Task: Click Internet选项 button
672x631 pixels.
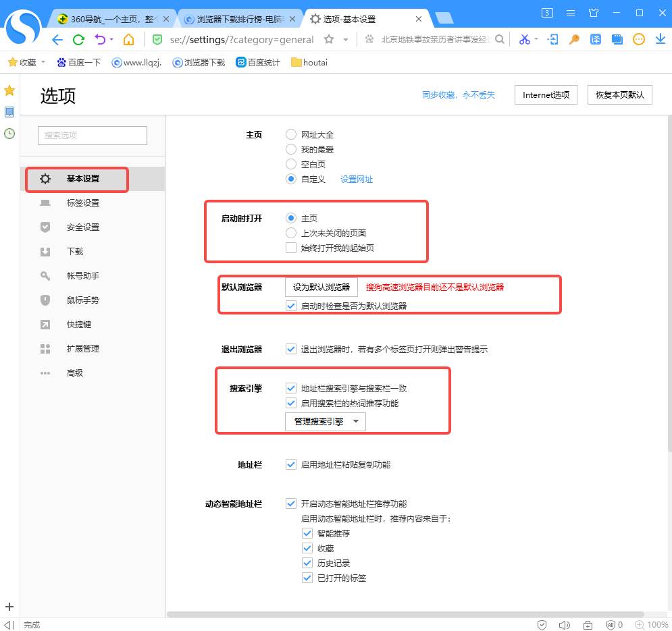Action: coord(546,94)
